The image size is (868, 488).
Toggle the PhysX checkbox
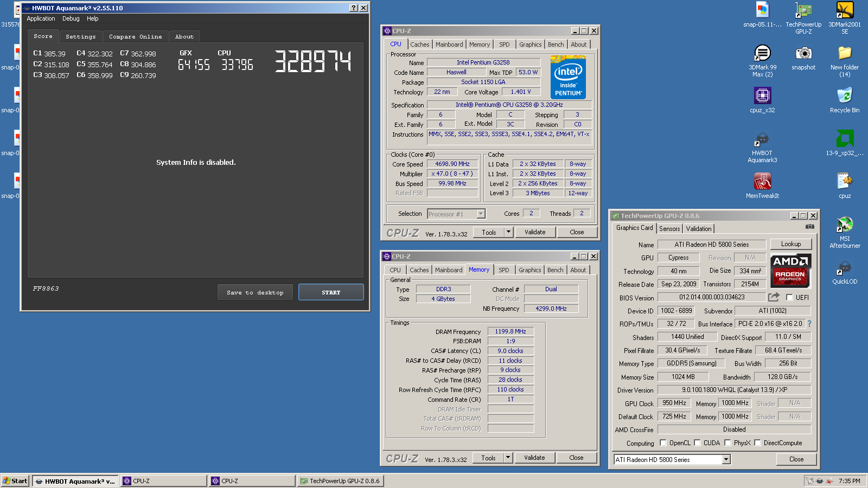pyautogui.click(x=727, y=442)
